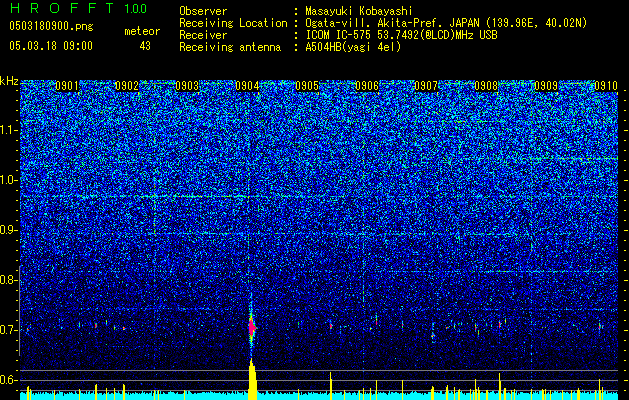Click receiver value ICOM IC-575 53.7492 MHz
The height and width of the screenshot is (400, 629).
point(401,35)
